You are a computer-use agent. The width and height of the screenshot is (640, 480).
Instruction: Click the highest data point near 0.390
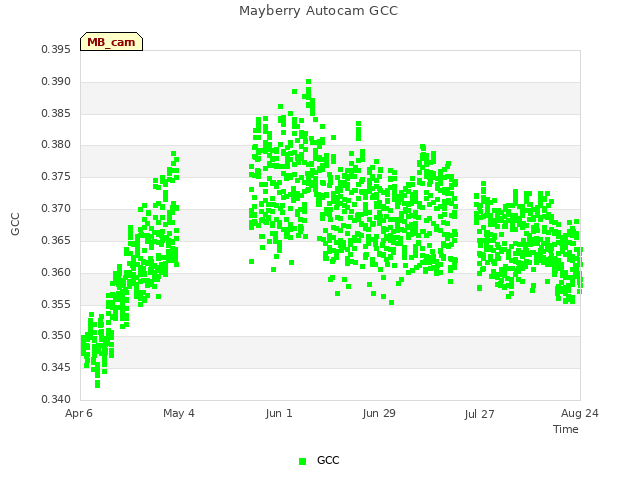pos(309,82)
